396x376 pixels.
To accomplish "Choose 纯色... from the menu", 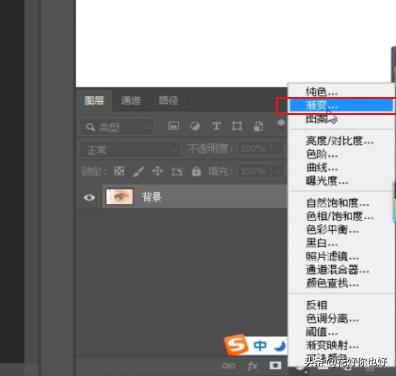I will [341, 91].
